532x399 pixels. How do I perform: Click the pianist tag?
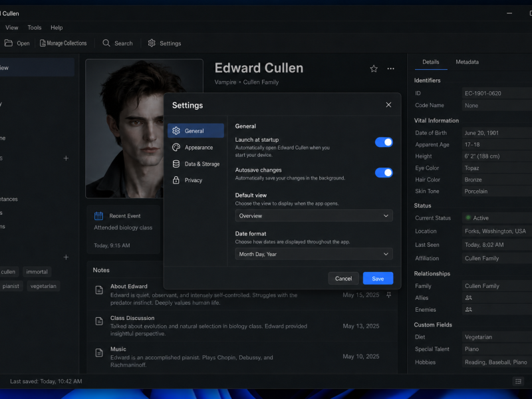(11, 286)
